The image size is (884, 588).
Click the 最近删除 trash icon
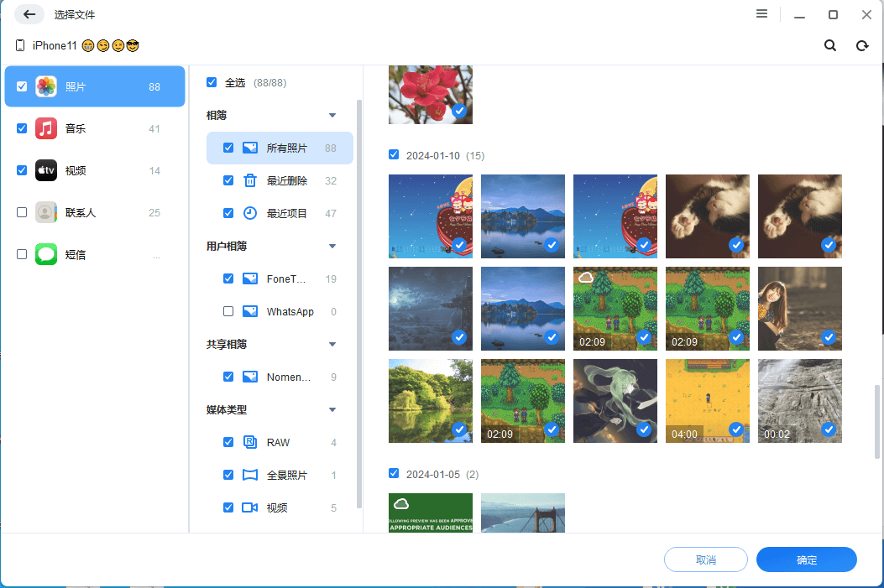click(250, 180)
